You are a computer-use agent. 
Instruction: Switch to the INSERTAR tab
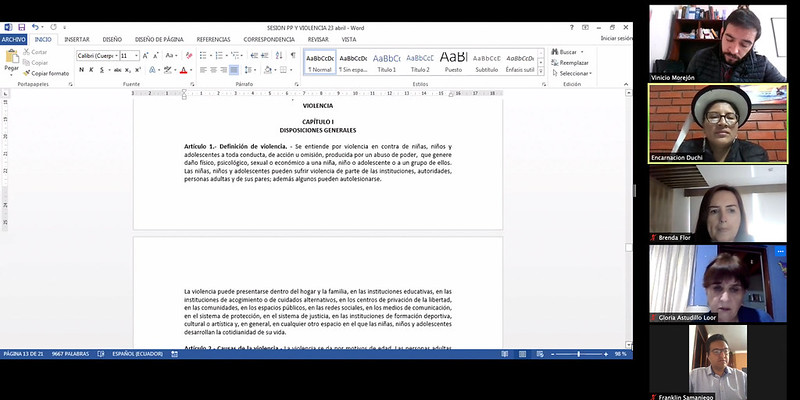[77, 39]
